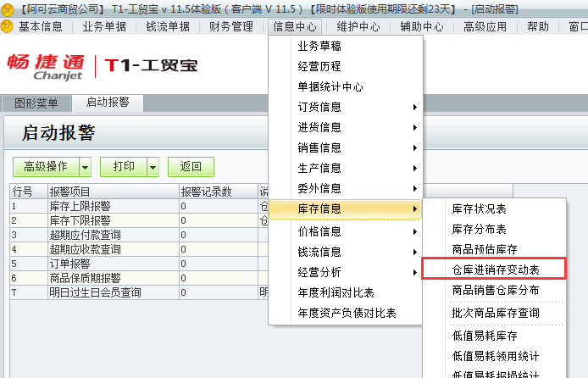Open 年度资产负债对比表 report
Viewport: 588px width, 378px height.
coord(346,313)
